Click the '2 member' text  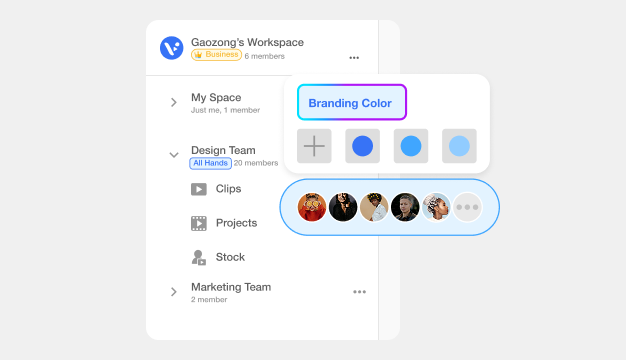(209, 300)
